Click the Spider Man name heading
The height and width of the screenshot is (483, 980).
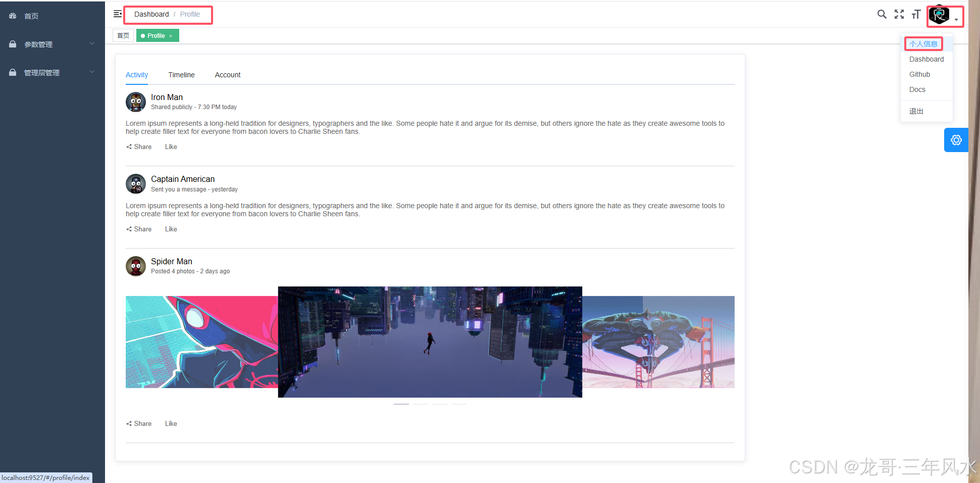tap(172, 262)
